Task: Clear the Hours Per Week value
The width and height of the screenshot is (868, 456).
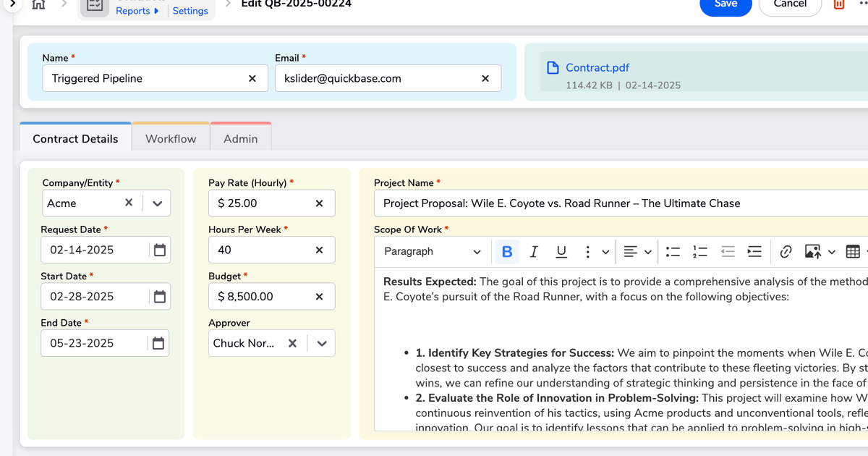Action: click(x=319, y=250)
